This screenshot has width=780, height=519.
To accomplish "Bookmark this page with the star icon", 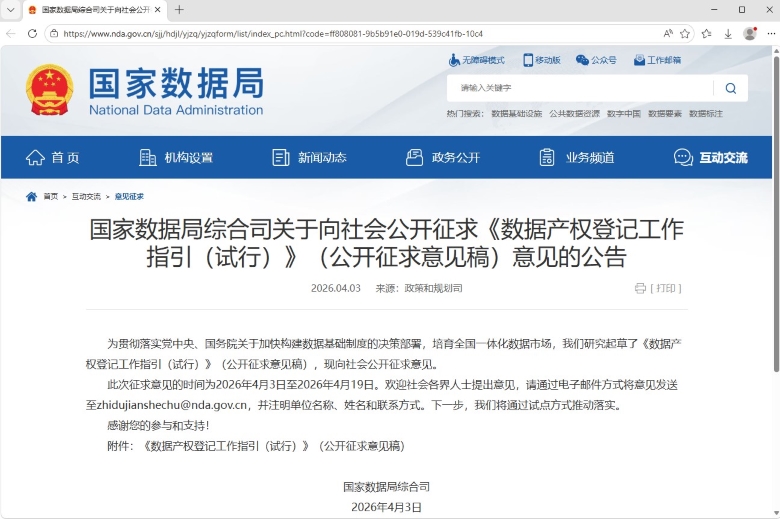I will [x=685, y=33].
